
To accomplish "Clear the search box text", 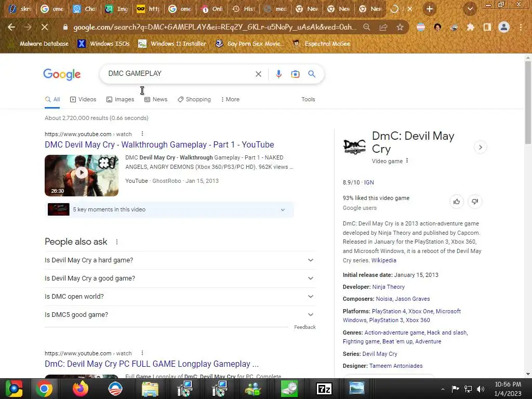I will 258,74.
